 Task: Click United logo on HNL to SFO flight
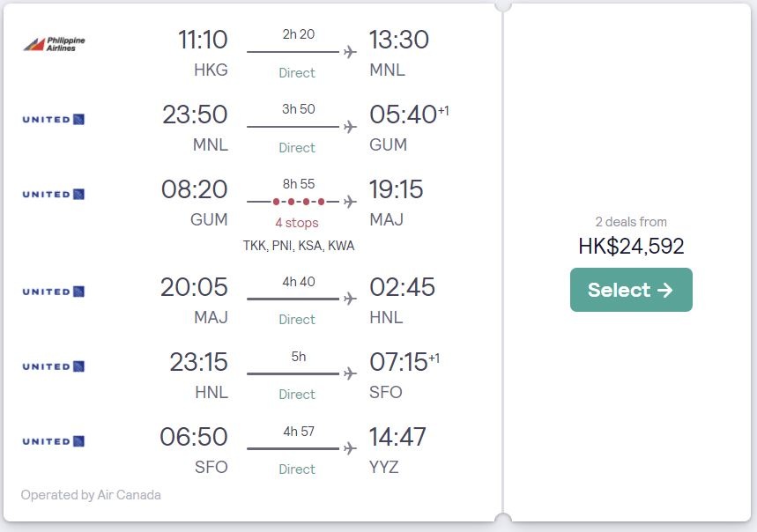(54, 366)
